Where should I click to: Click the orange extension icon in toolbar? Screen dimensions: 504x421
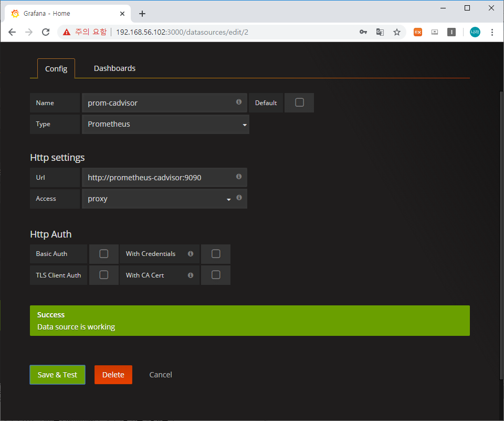(x=418, y=32)
